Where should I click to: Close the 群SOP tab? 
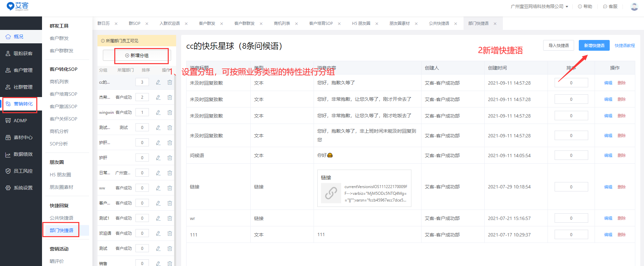point(147,24)
